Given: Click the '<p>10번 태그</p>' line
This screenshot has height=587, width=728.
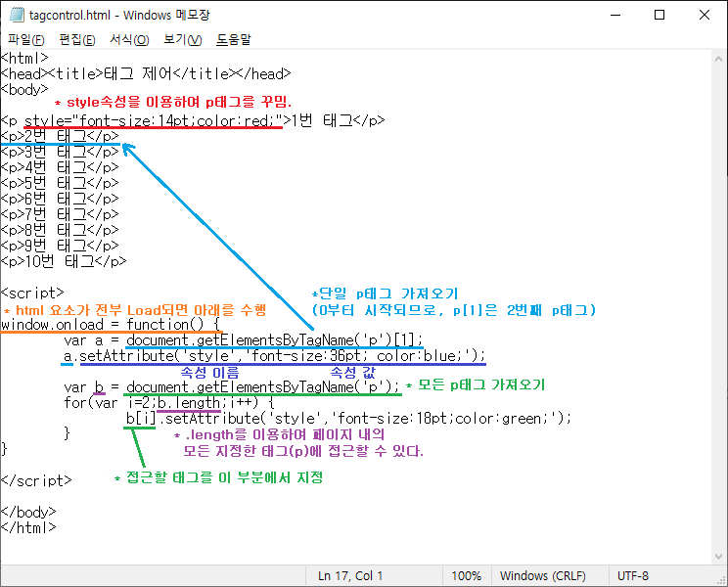Looking at the screenshot, I should [x=64, y=262].
